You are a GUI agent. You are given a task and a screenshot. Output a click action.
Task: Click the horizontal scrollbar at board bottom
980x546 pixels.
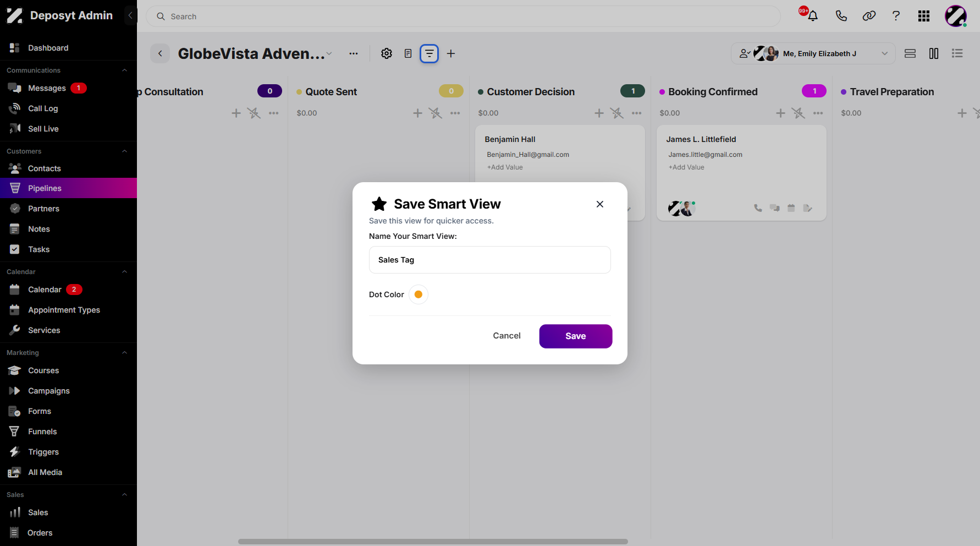click(x=433, y=542)
